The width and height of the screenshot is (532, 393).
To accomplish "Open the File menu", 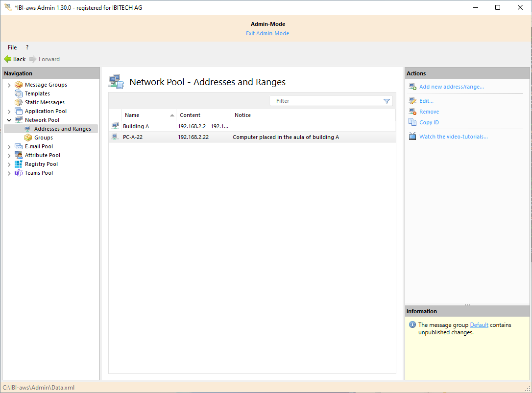I will pos(12,47).
